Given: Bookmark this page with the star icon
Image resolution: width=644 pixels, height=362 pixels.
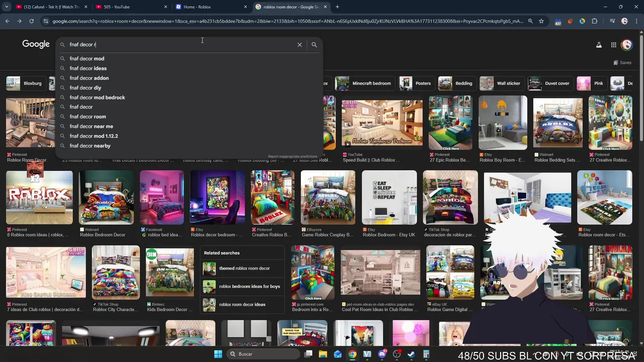Looking at the screenshot, I should [x=541, y=21].
